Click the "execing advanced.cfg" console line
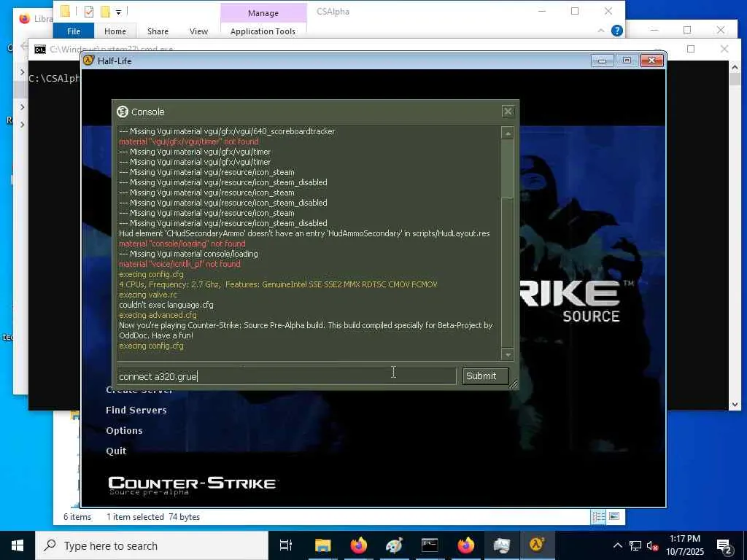Screen dimensions: 747x560 [158, 315]
